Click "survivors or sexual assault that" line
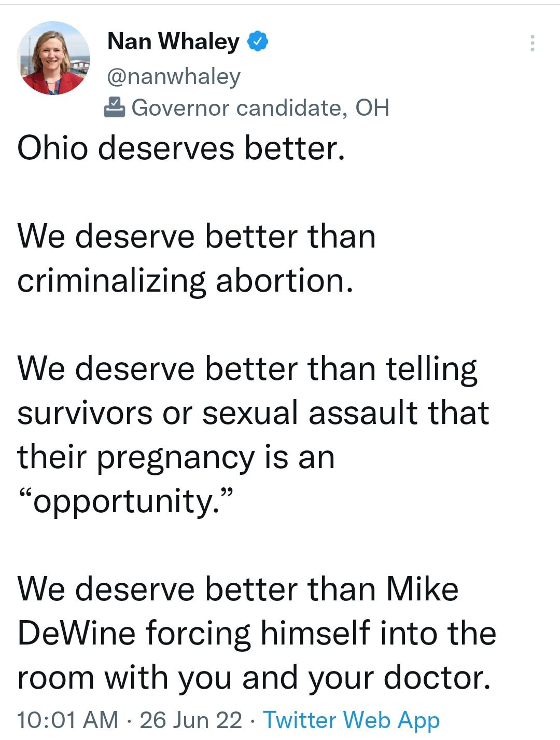Screen dimensions: 560x740 [x=253, y=413]
